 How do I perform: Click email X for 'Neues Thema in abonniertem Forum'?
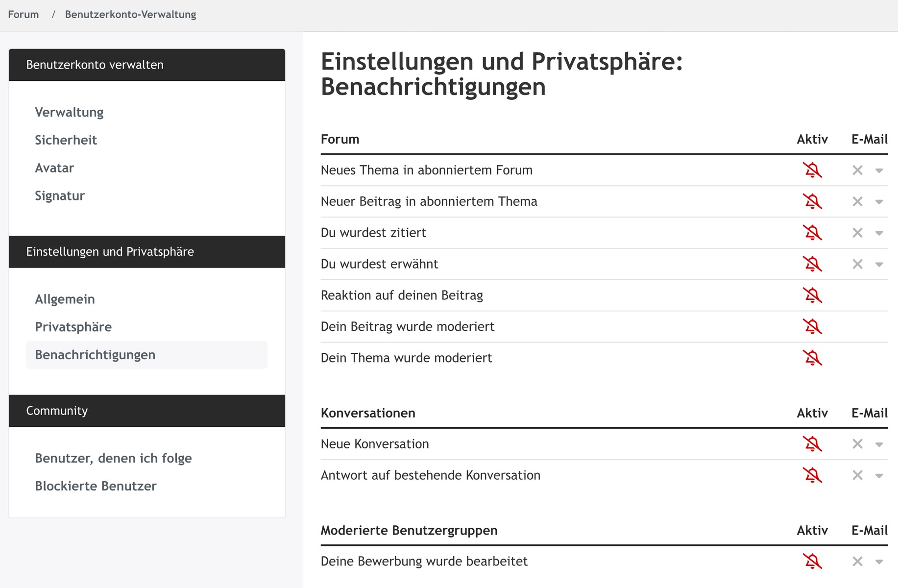[857, 171]
